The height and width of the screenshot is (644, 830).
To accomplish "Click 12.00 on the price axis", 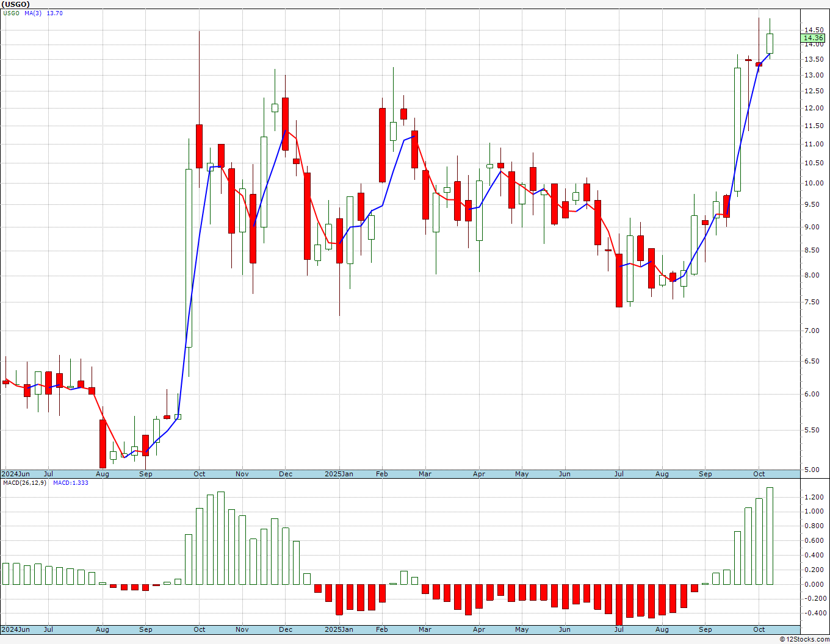I will point(813,109).
